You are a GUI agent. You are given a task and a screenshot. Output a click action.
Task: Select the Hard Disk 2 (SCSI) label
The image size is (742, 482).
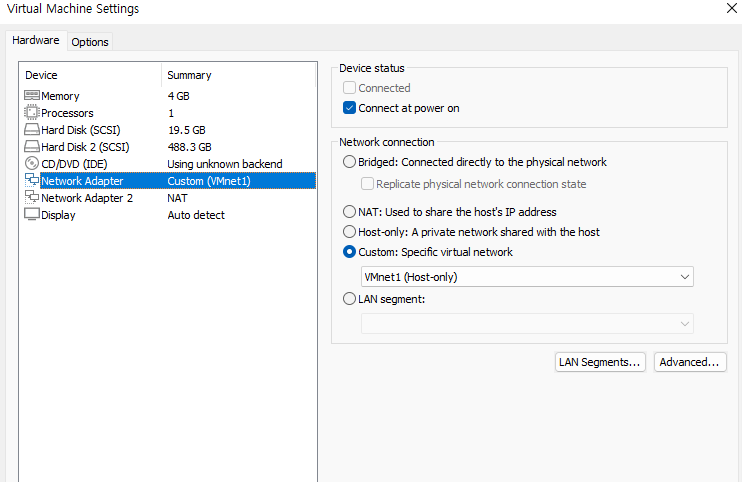point(85,147)
